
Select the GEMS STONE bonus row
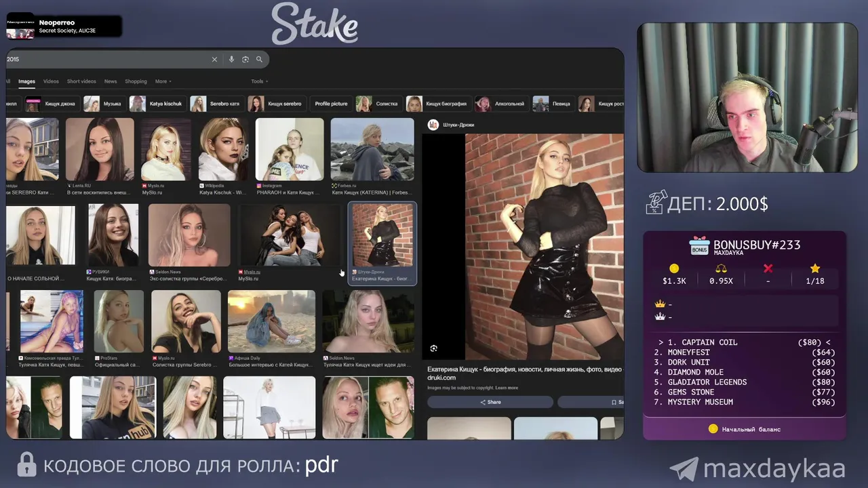(745, 392)
